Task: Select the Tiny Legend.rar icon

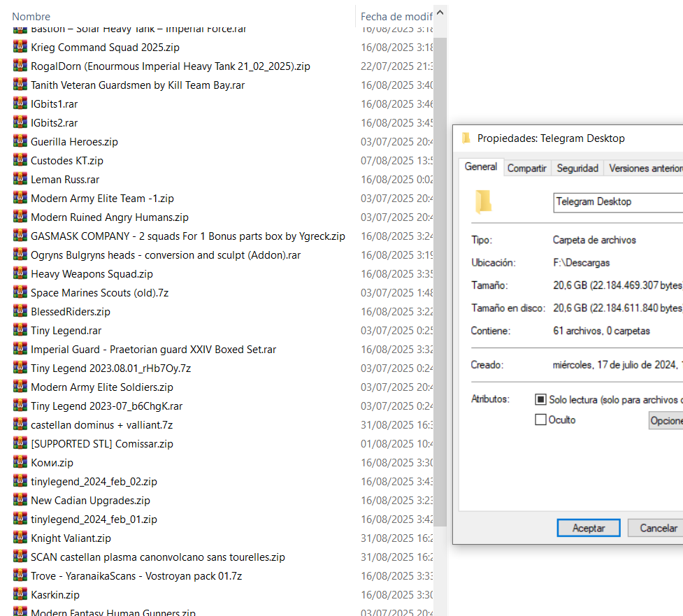Action: click(20, 330)
